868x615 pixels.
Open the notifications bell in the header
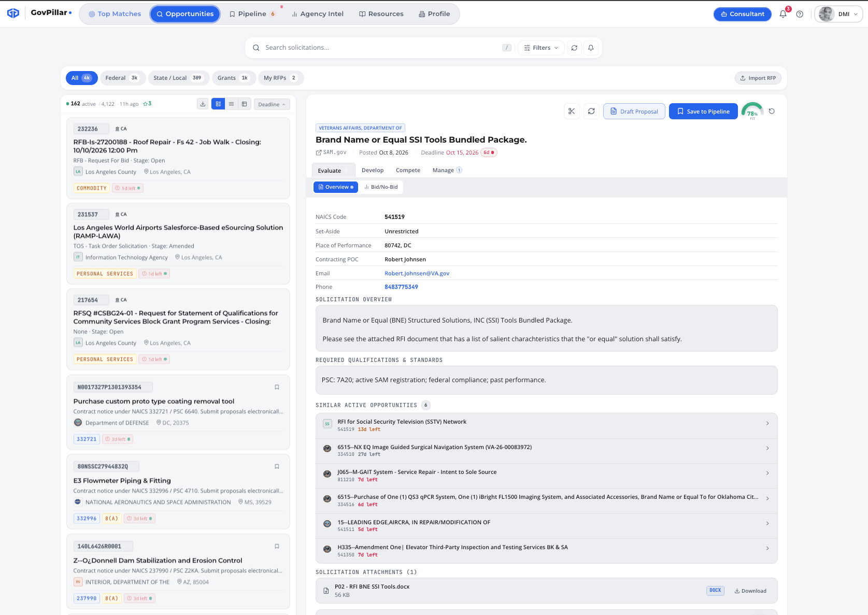pyautogui.click(x=783, y=14)
